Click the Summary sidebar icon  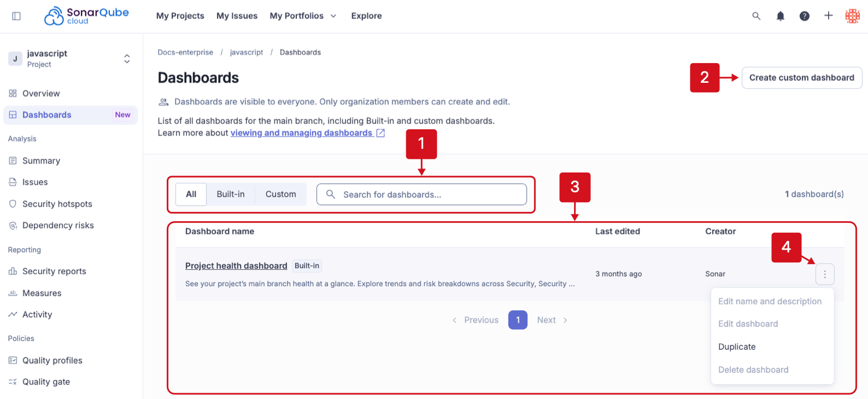pos(13,160)
